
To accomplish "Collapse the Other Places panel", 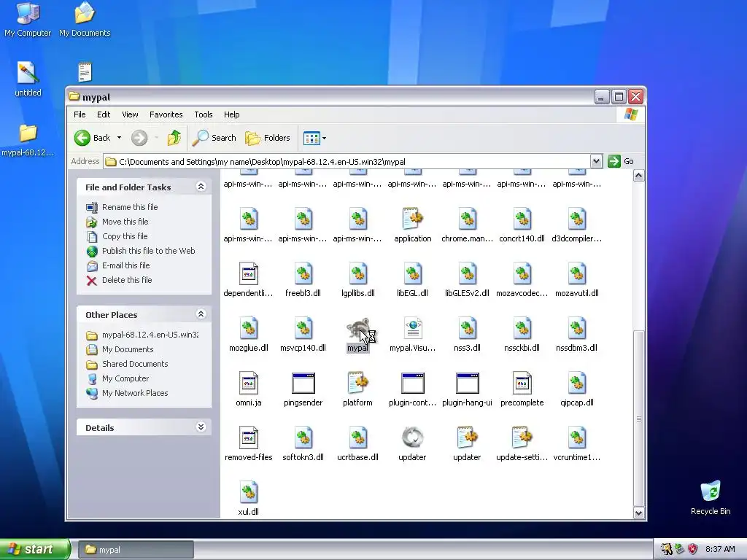I will point(201,314).
